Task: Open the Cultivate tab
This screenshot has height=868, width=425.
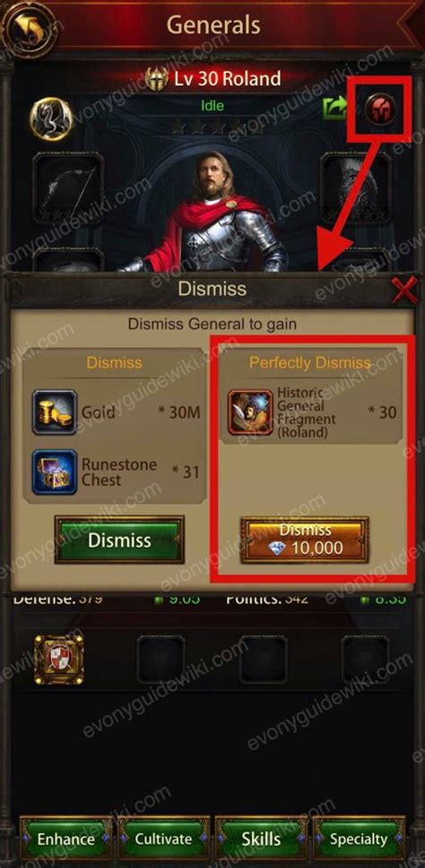Action: coord(163,838)
